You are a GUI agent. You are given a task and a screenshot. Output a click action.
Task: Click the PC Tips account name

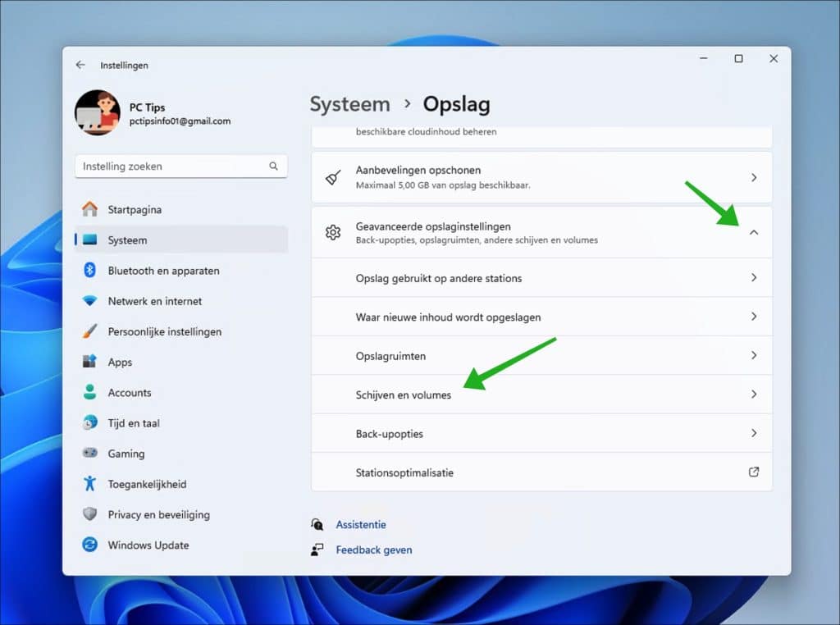click(x=148, y=107)
